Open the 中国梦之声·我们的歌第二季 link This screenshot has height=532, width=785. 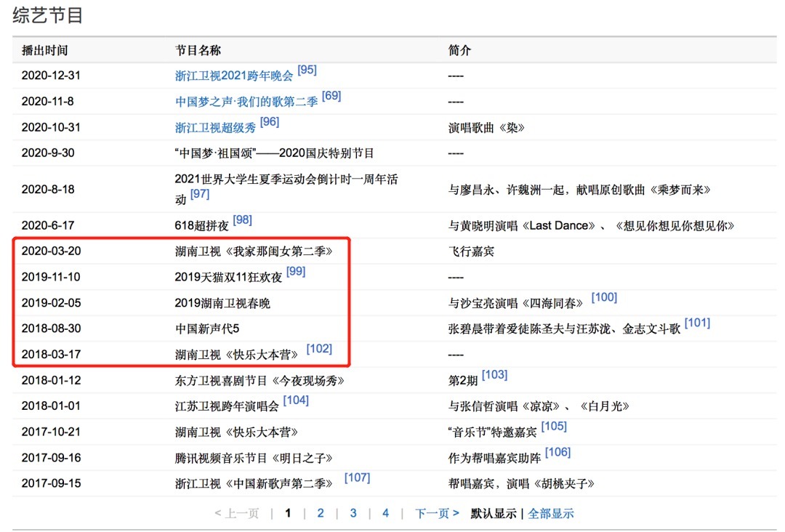click(246, 102)
